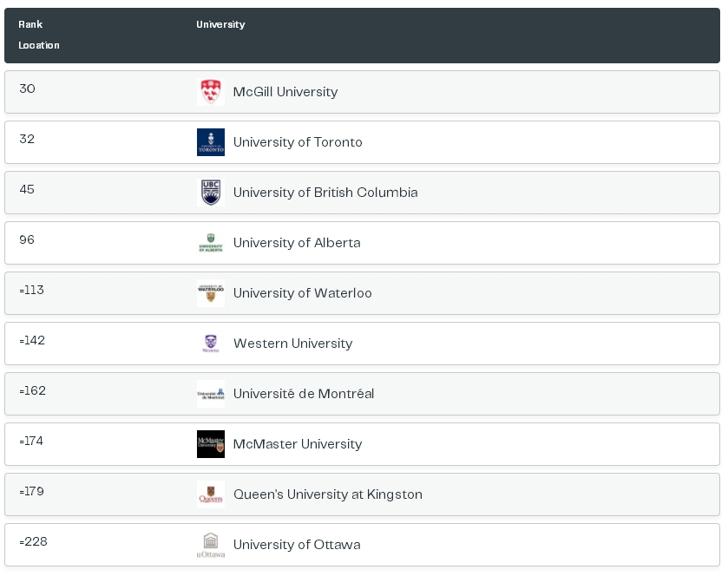Click the Rank column header
This screenshot has height=576, width=728.
pos(30,24)
